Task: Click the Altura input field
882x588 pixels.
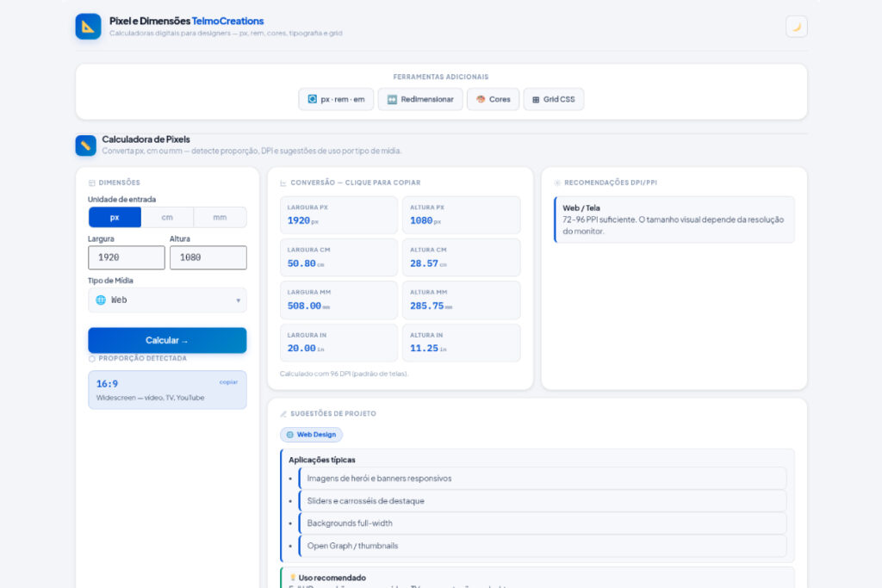Action: [208, 257]
